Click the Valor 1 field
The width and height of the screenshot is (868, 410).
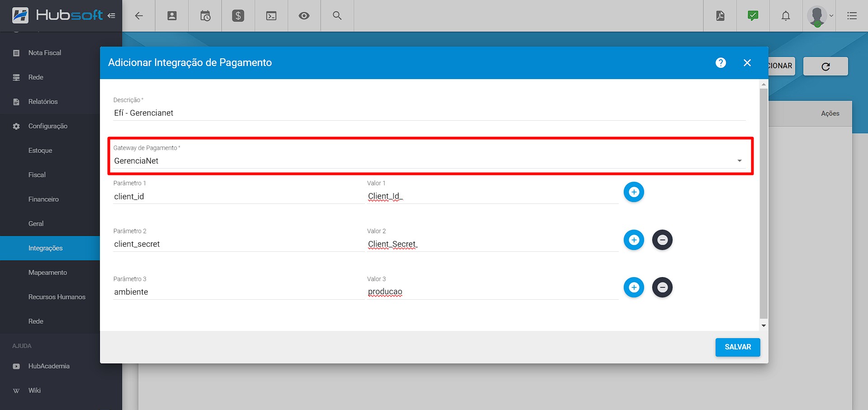tap(493, 197)
